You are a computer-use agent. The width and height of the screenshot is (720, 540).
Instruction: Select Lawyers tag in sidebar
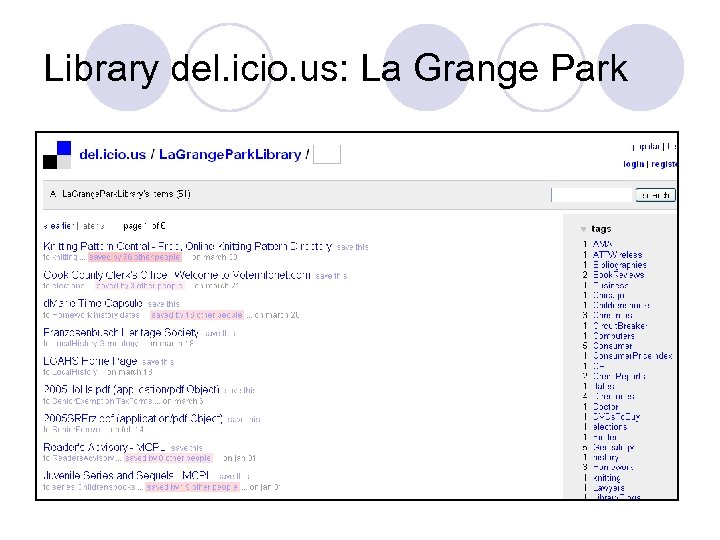coord(608,488)
